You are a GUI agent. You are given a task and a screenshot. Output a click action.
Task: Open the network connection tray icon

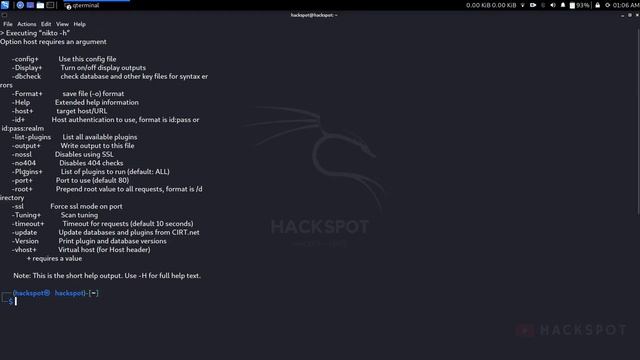[x=522, y=5]
